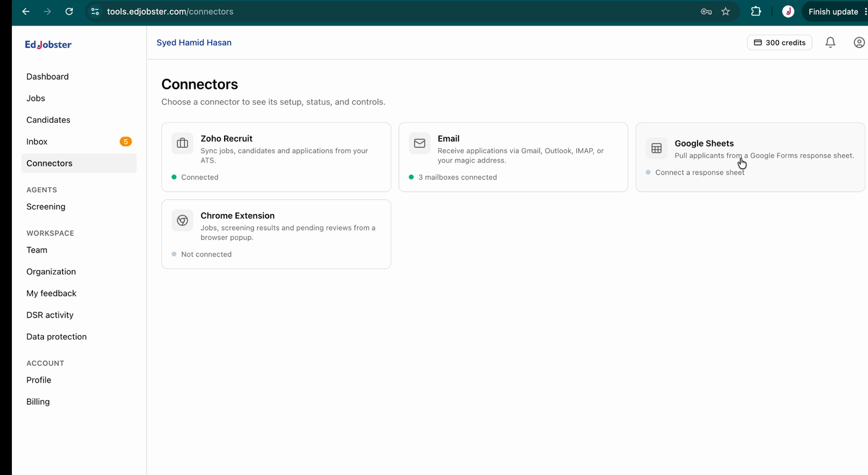
Task: Click the WORKSPACE section label
Action: [50, 233]
